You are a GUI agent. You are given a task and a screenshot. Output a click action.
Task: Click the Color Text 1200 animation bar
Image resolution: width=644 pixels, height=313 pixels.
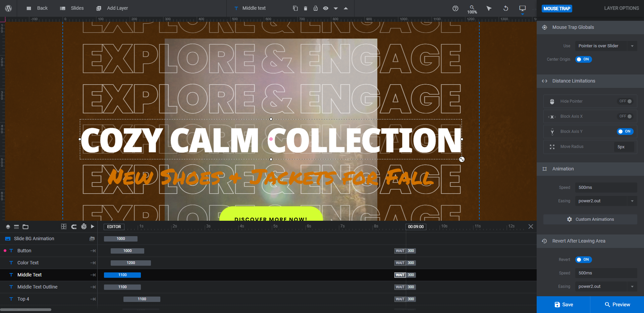coord(131,263)
